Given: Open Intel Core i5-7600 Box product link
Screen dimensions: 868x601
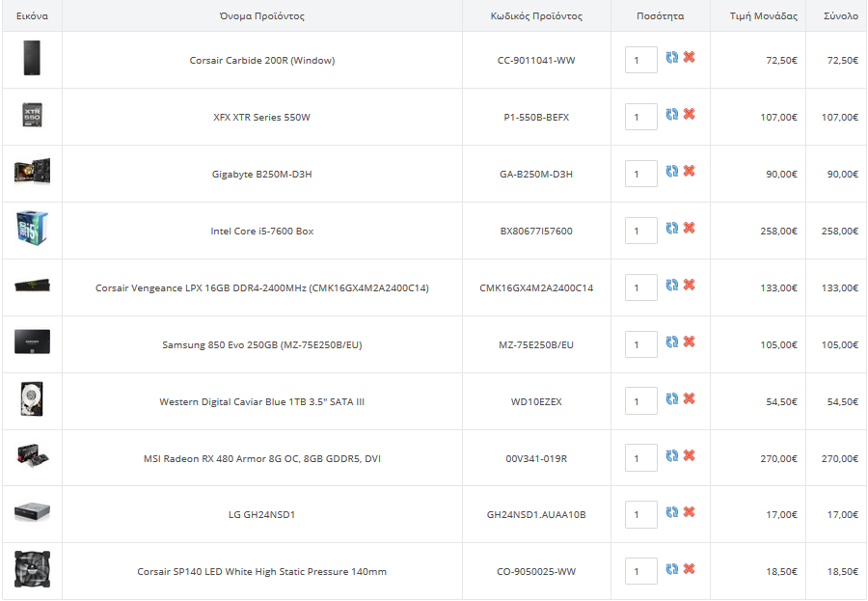Looking at the screenshot, I should [x=261, y=231].
